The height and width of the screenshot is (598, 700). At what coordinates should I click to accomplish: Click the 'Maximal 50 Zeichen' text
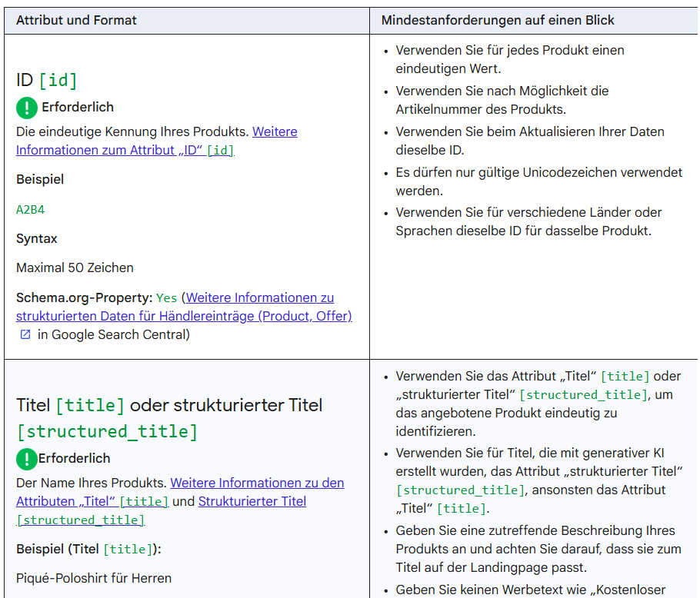[x=75, y=267]
